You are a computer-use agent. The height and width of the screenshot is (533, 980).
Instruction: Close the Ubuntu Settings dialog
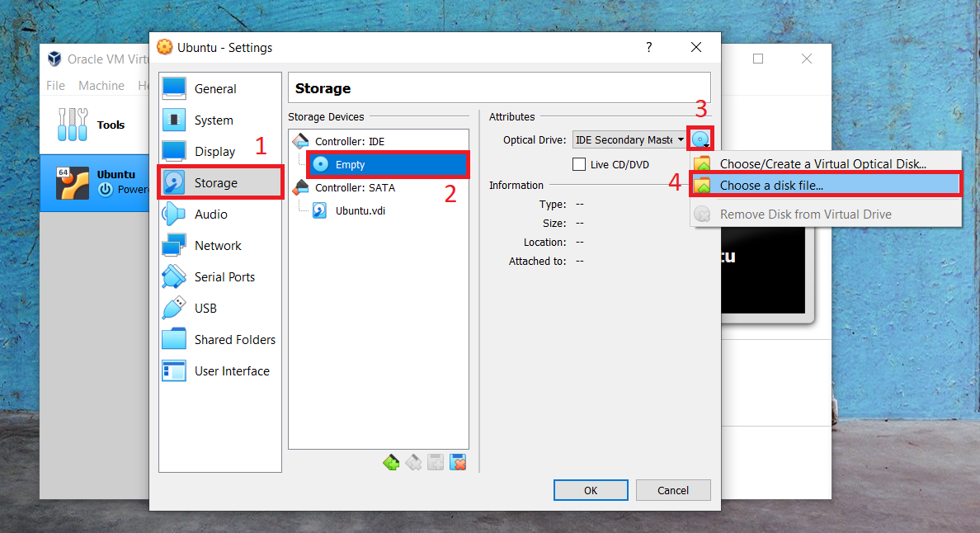point(696,48)
